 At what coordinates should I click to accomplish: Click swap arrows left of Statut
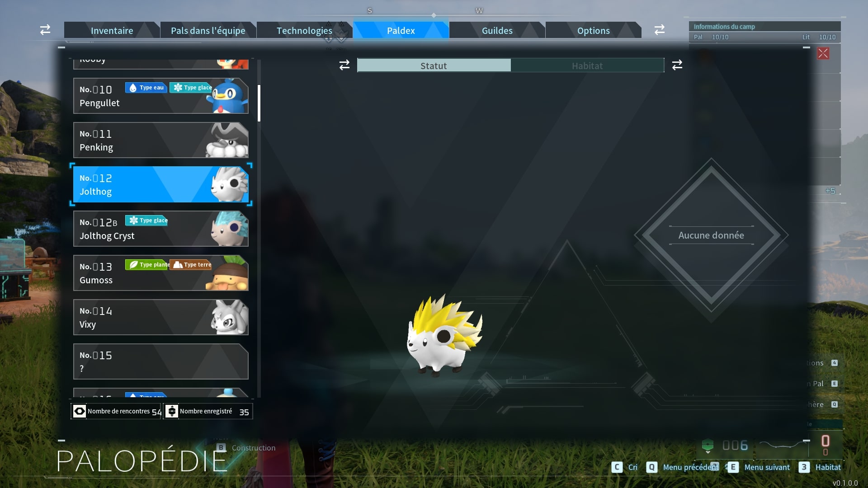click(344, 65)
